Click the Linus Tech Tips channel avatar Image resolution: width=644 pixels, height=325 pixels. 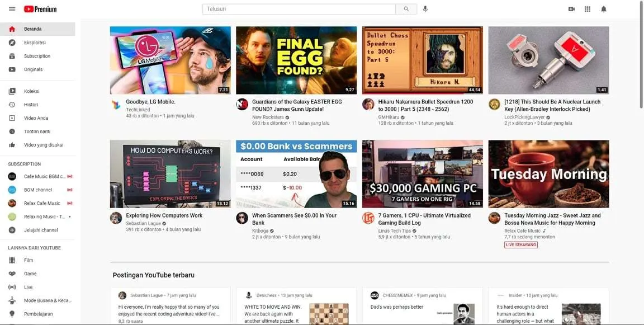(x=368, y=218)
